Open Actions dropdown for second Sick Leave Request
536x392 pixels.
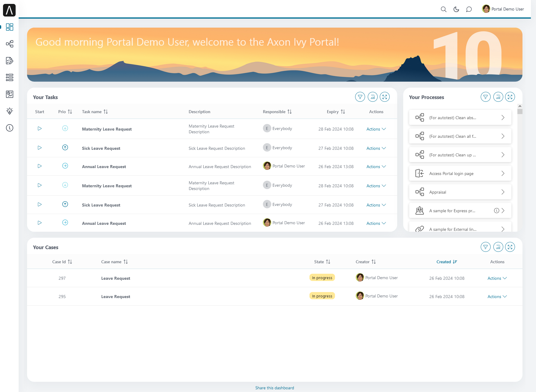(376, 205)
